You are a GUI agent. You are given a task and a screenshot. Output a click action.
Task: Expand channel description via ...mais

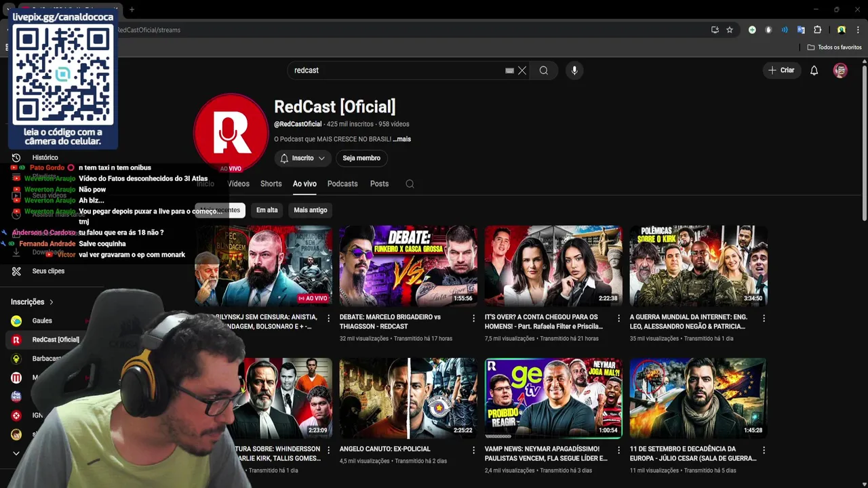point(401,139)
